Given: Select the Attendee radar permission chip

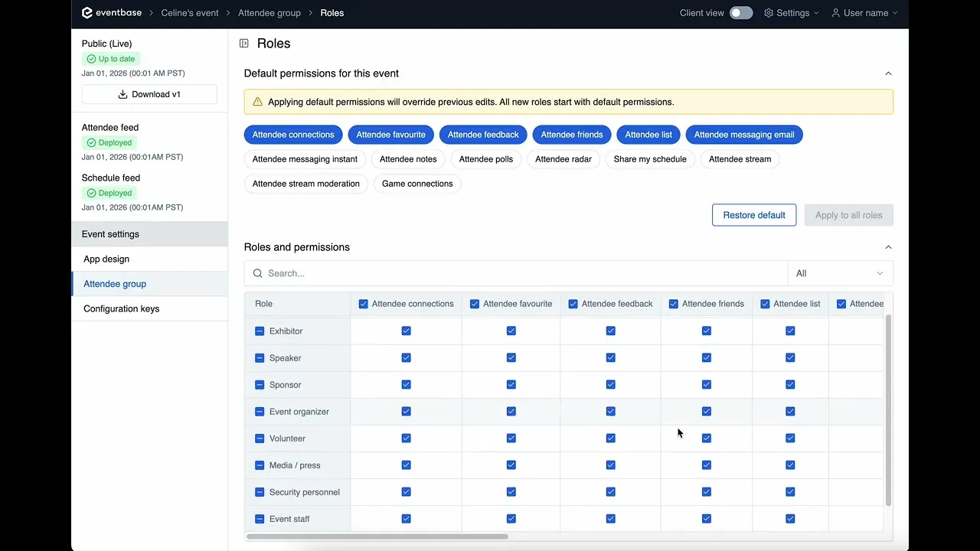Looking at the screenshot, I should 563,159.
